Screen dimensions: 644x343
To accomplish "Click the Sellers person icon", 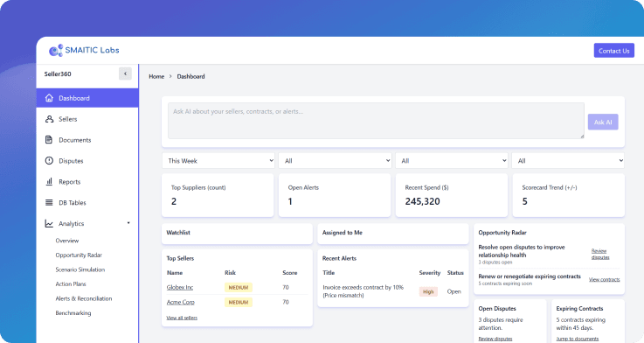I will (x=49, y=119).
